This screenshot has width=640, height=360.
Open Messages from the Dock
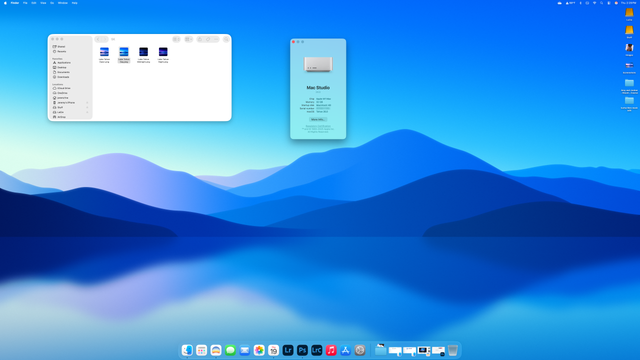[230, 350]
